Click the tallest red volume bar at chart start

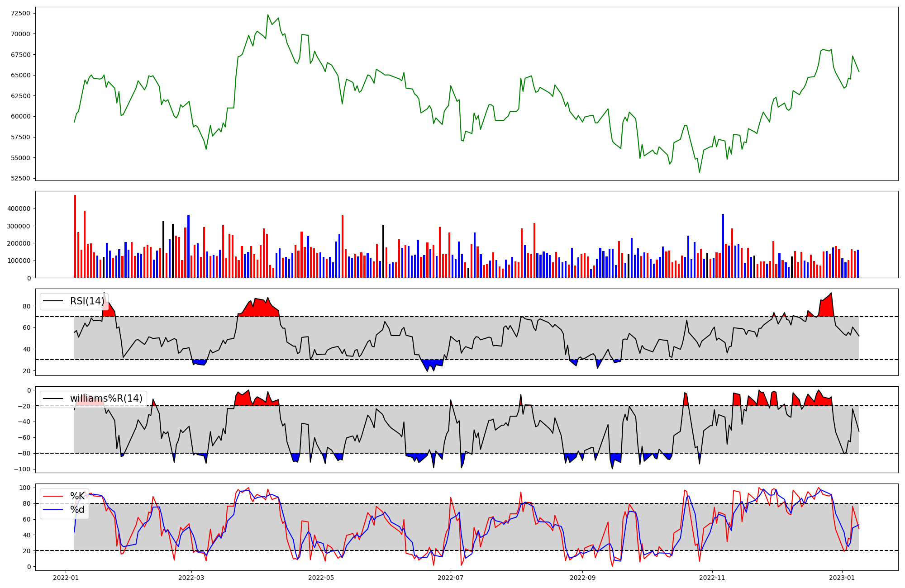(x=75, y=235)
